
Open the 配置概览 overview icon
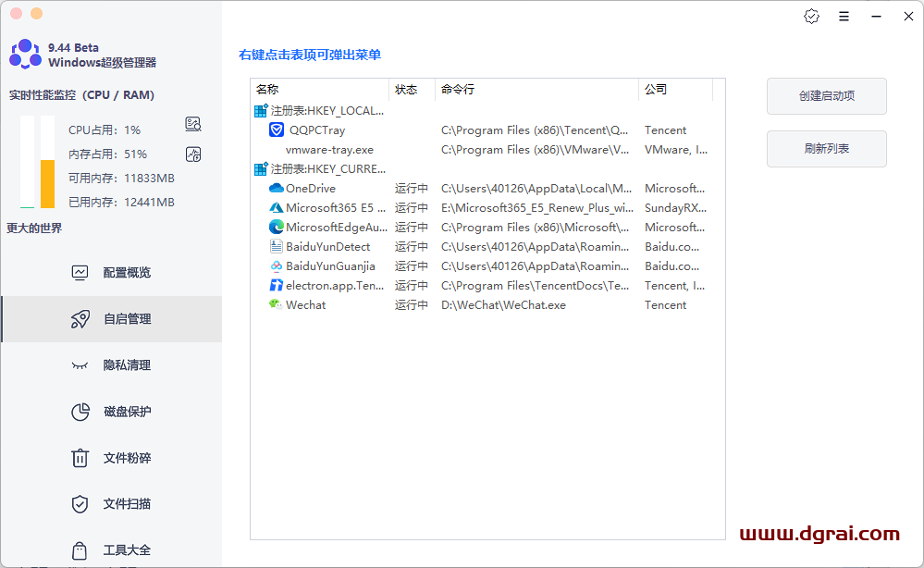point(80,272)
